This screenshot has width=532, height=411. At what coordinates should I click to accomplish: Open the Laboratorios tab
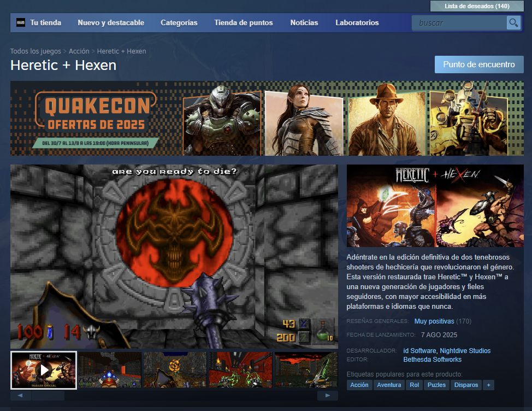357,23
